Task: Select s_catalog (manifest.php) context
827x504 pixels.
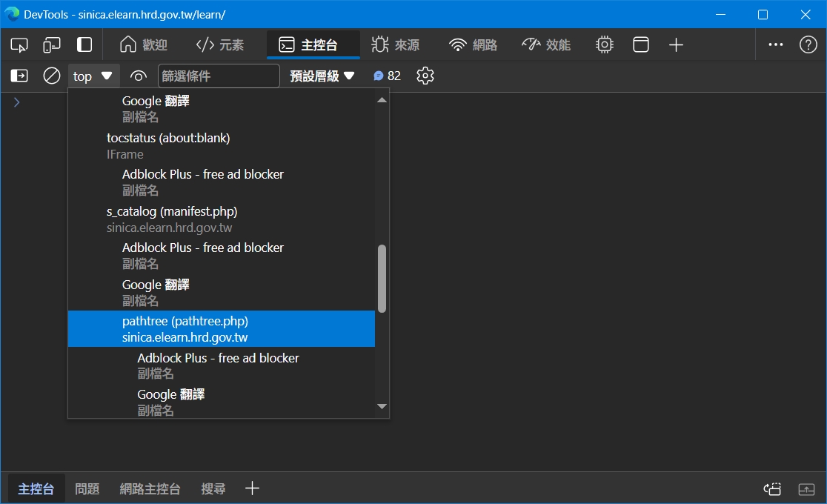Action: [222, 219]
